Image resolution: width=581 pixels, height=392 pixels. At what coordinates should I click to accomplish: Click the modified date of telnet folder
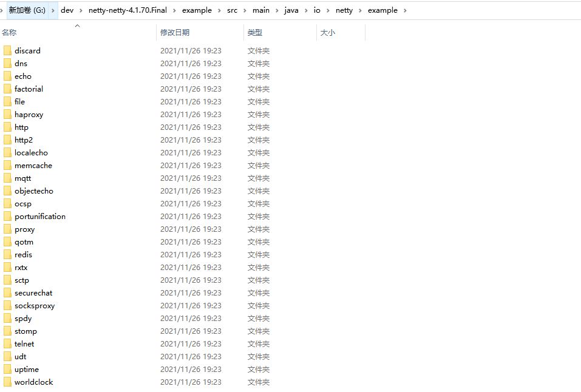tap(191, 344)
